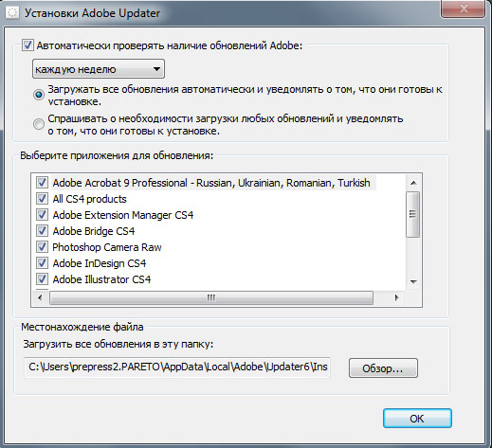Toggle the Adobe Acrobat 9 Professional checkbox
This screenshot has width=492, height=448.
(x=42, y=183)
